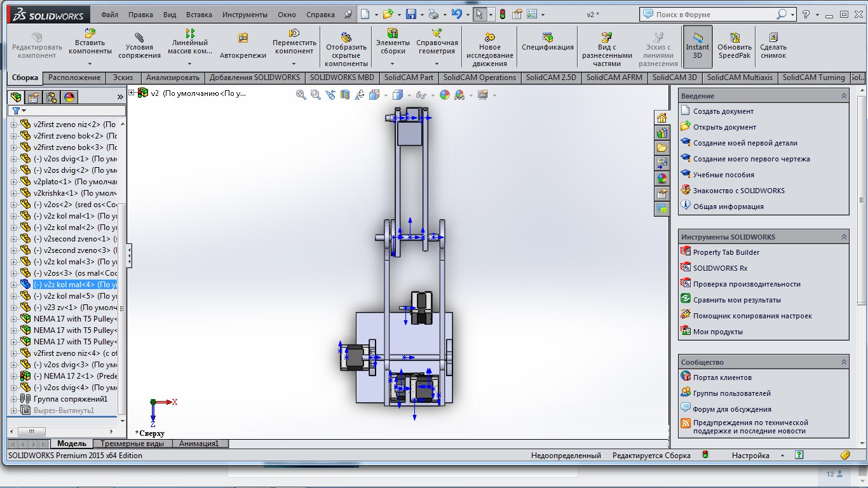Open the Вставка menu
The height and width of the screenshot is (488, 868).
[200, 15]
